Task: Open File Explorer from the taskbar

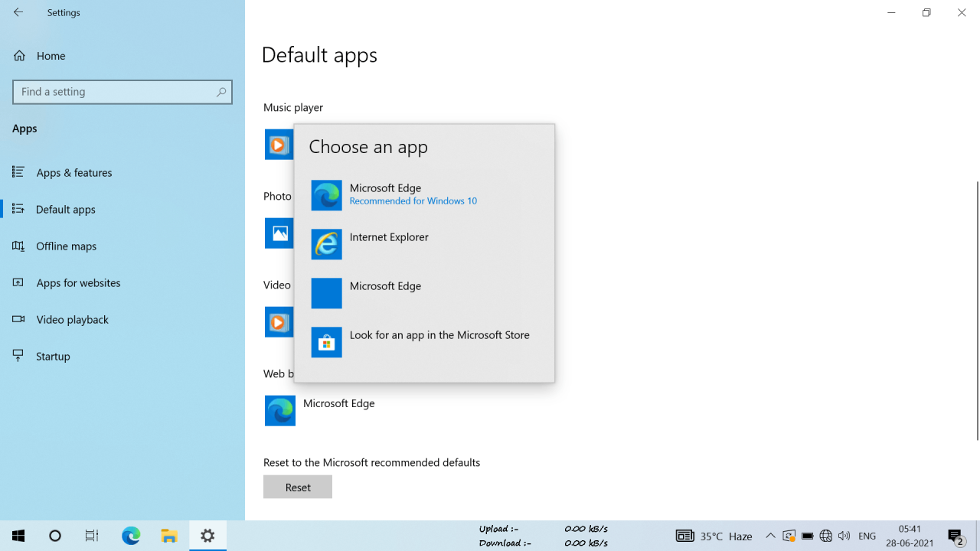Action: click(169, 536)
